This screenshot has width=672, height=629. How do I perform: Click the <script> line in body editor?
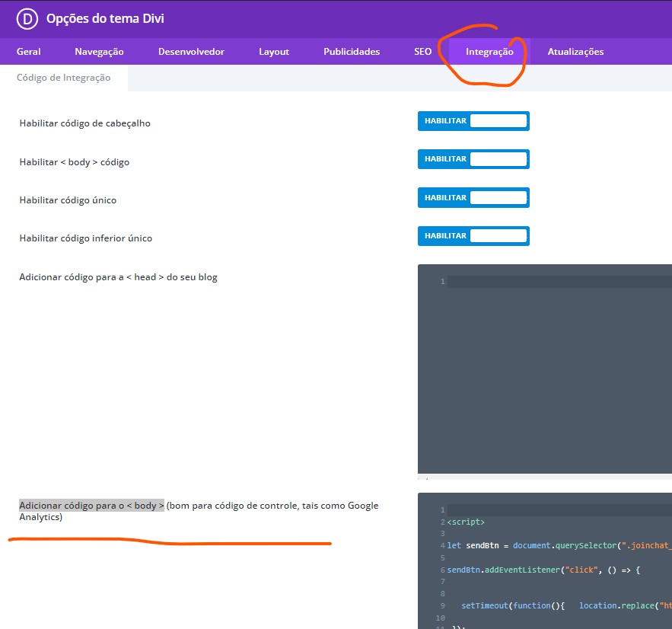click(x=466, y=522)
